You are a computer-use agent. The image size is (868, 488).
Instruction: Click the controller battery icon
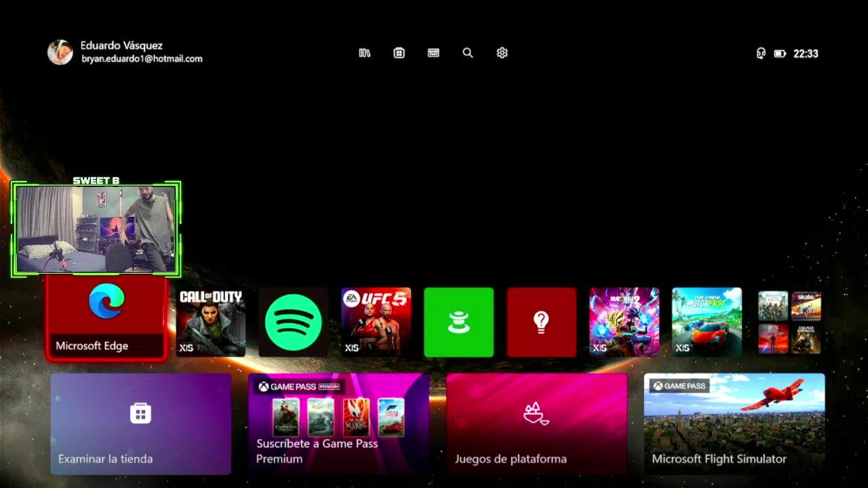pos(780,54)
